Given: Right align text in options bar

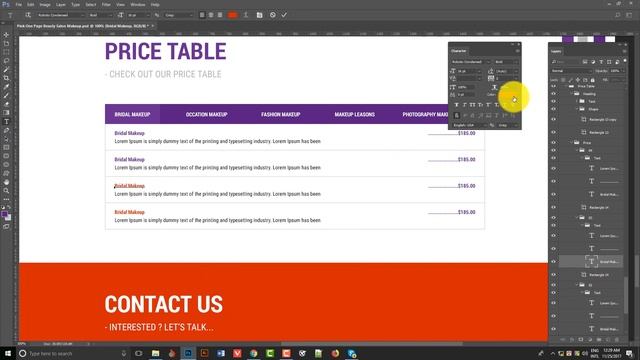Looking at the screenshot, I should tap(220, 15).
